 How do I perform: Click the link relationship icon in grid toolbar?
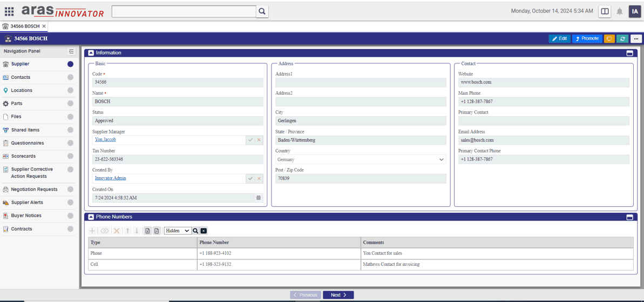tap(104, 231)
